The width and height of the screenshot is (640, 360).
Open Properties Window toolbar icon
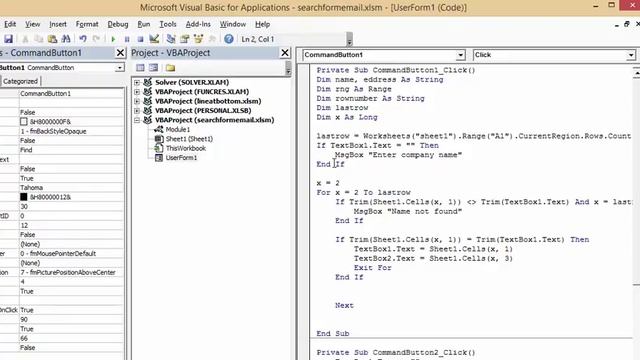tap(184, 39)
